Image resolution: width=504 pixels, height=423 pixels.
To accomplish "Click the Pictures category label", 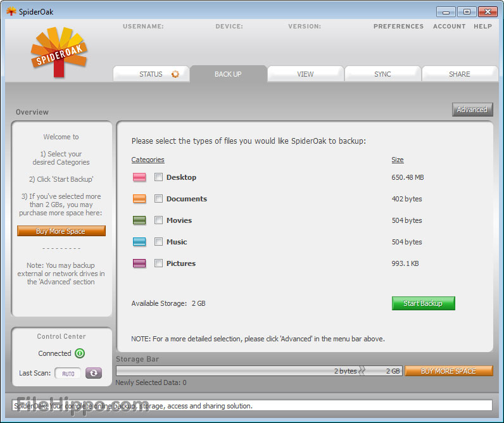I will tap(181, 263).
